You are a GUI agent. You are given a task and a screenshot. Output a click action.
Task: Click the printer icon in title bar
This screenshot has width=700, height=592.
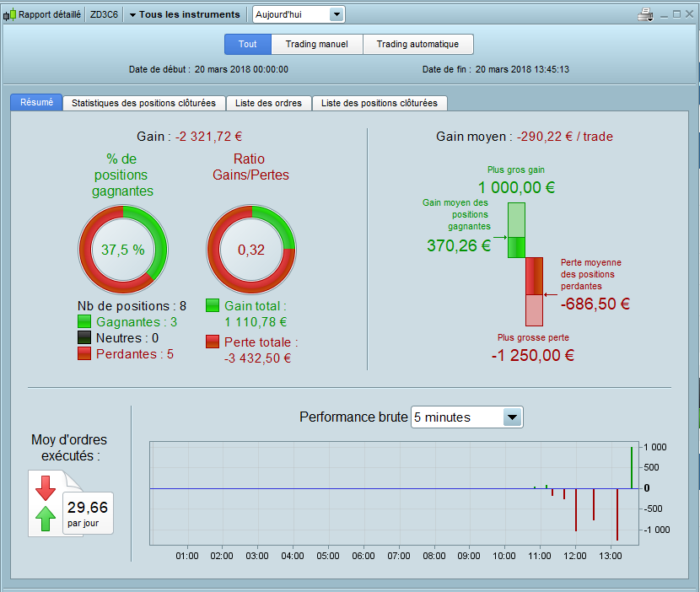645,14
